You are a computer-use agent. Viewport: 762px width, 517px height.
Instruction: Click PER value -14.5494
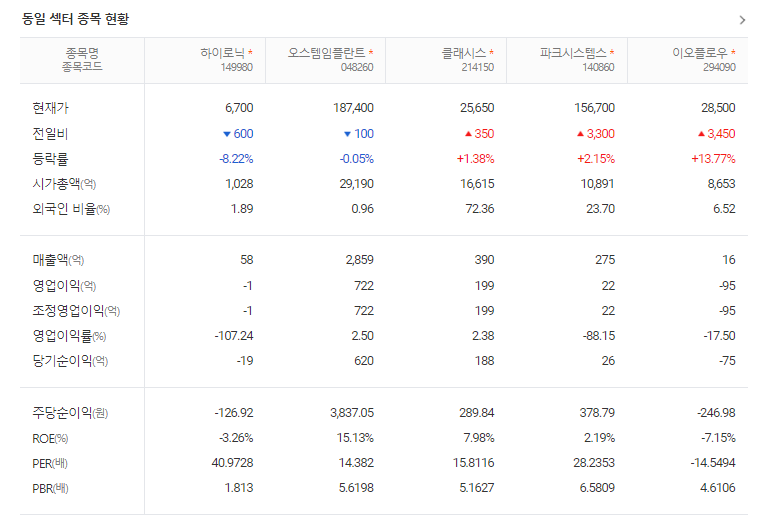[713, 463]
